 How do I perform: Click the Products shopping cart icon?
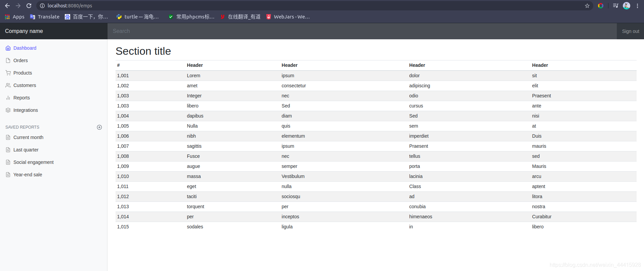coord(8,73)
